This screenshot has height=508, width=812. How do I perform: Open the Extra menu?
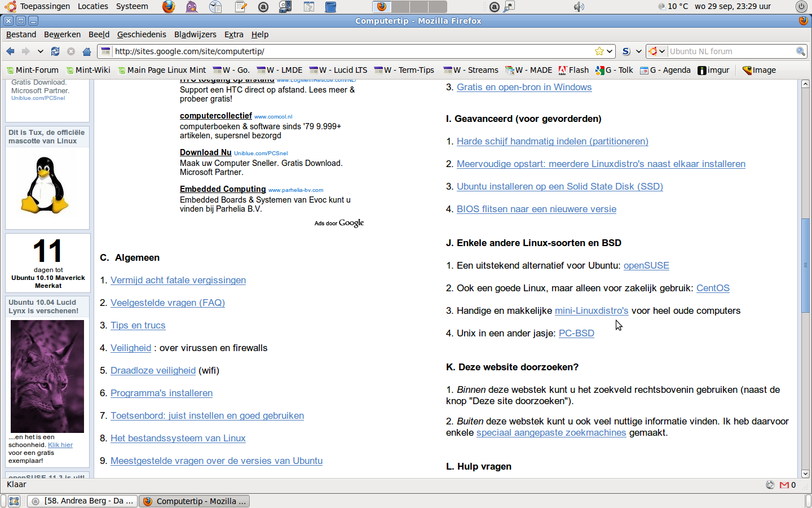234,34
